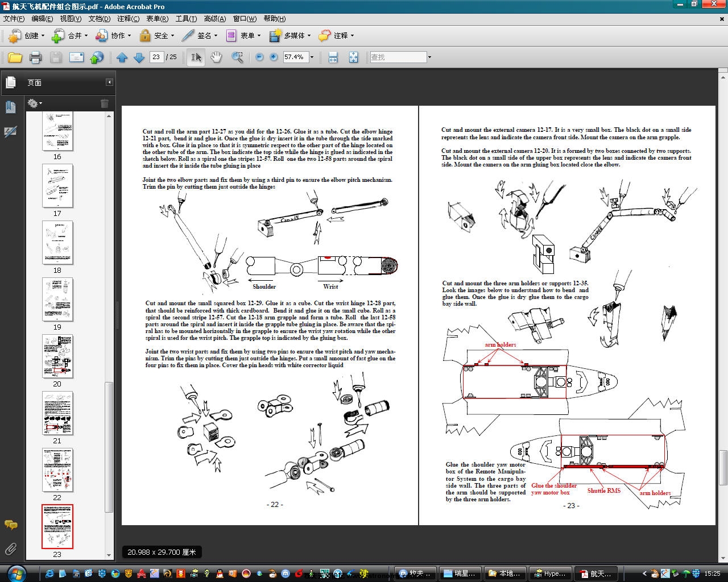Open the 帮助(H) menu
Image resolution: width=728 pixels, height=582 pixels.
click(x=274, y=19)
